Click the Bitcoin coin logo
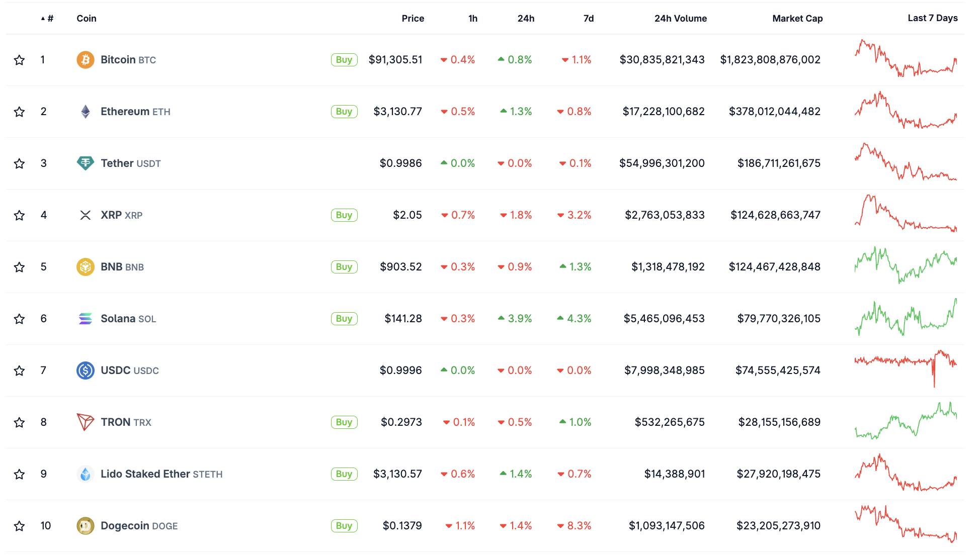Viewport: 980px width, 555px height. pyautogui.click(x=85, y=60)
